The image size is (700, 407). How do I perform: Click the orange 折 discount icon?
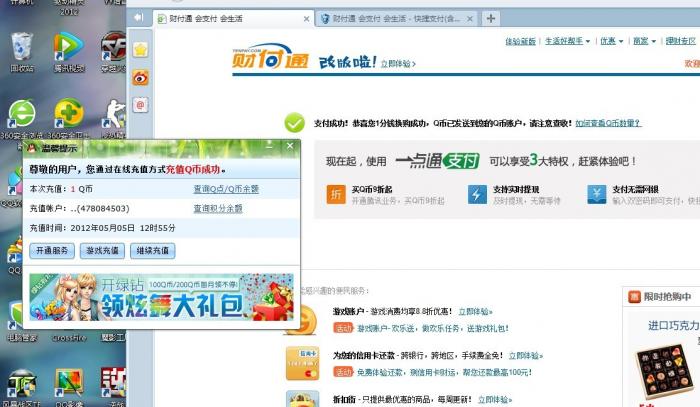(336, 195)
